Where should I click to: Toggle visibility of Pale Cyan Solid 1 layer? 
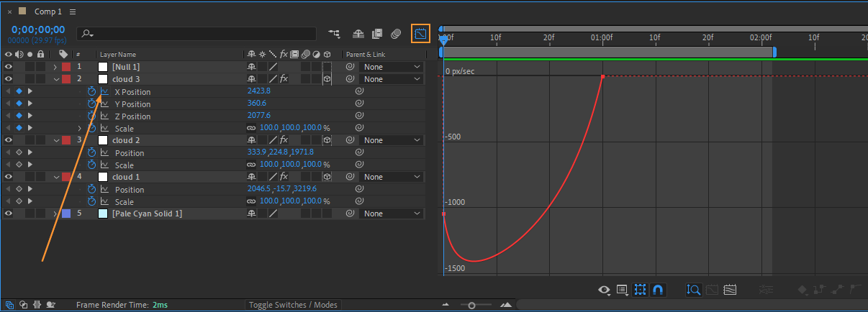click(9, 214)
